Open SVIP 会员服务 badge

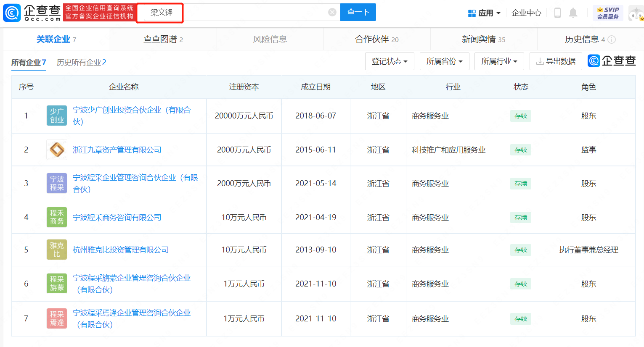[608, 13]
